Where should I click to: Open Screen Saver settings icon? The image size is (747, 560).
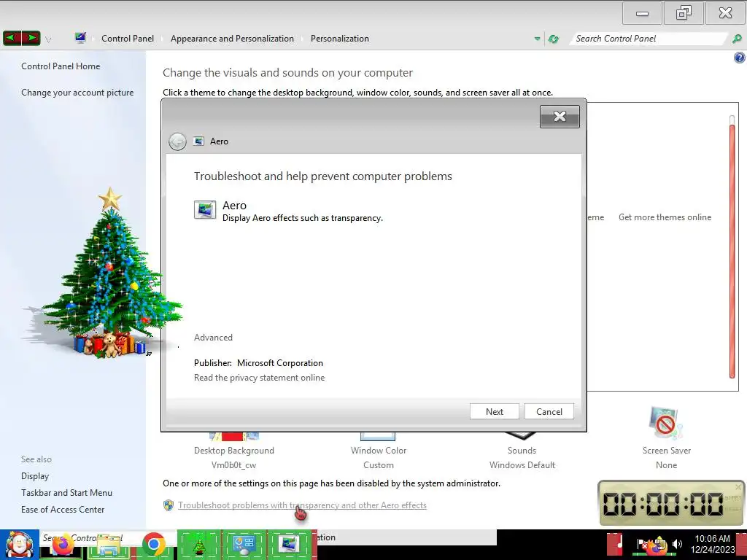[665, 424]
